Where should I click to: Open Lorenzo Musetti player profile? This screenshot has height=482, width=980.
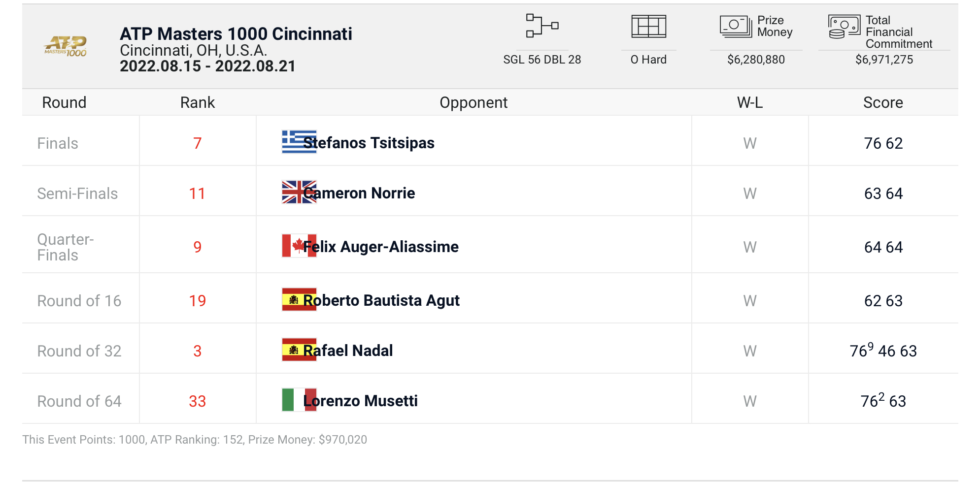(x=361, y=401)
